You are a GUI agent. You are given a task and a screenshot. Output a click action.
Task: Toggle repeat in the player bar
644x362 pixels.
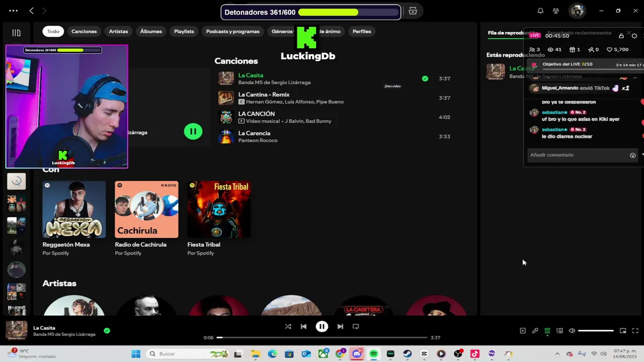point(356,326)
